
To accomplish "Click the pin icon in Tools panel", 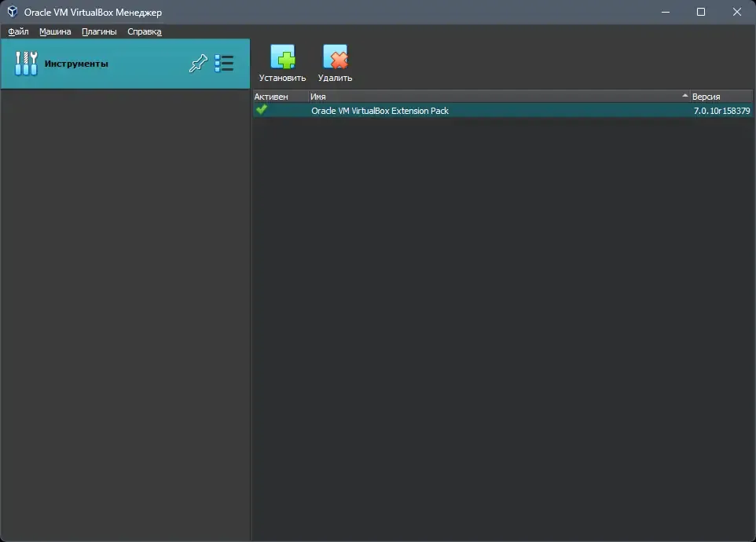I will [198, 64].
